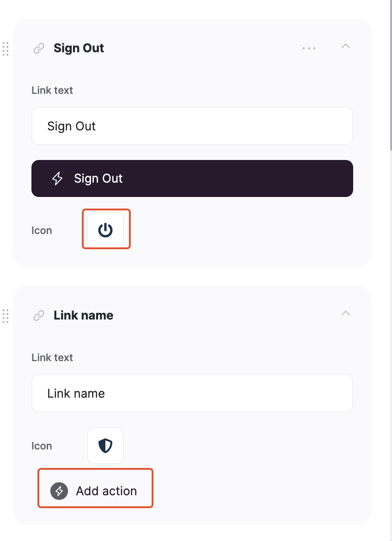Click the dark Sign Out action button
The image size is (392, 541).
point(192,178)
